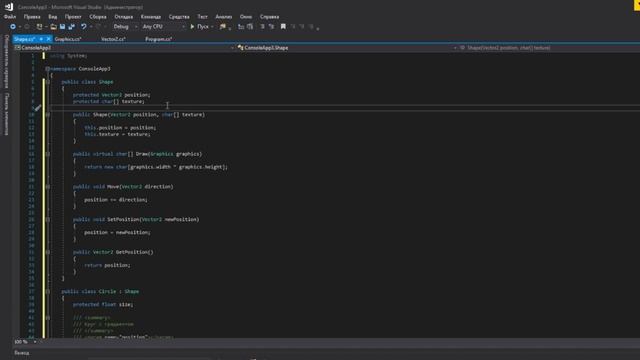Open the Панель элементов side panel tab
Image resolution: width=640 pixels, height=360 pixels.
(x=6, y=114)
